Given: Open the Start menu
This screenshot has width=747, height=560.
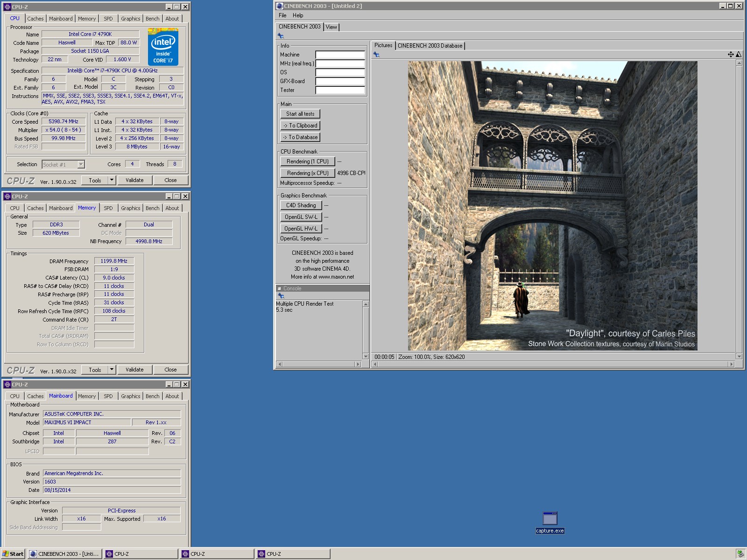Looking at the screenshot, I should click(13, 554).
